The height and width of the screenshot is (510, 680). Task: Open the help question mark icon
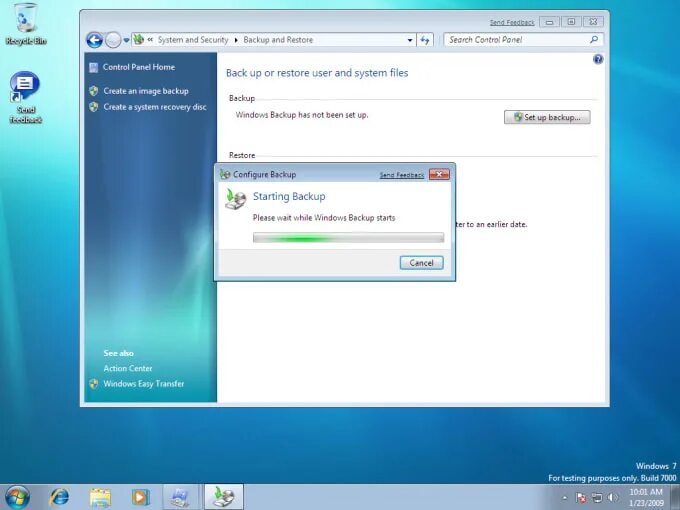[x=598, y=59]
